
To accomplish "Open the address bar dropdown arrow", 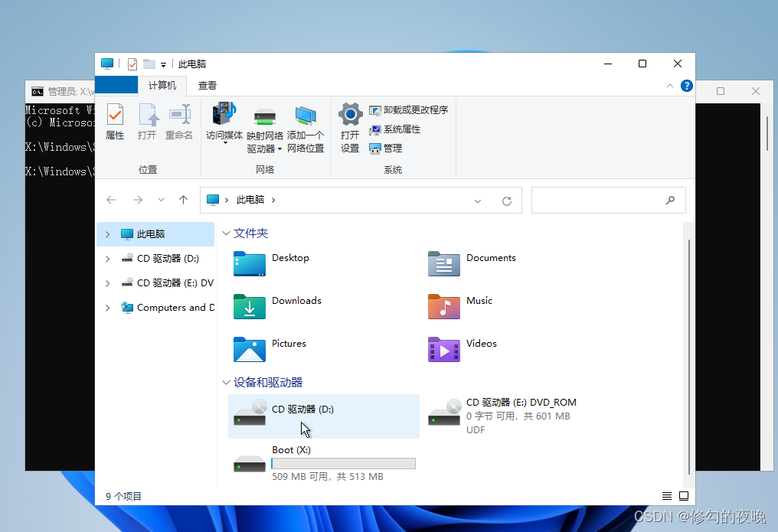I will tap(478, 200).
